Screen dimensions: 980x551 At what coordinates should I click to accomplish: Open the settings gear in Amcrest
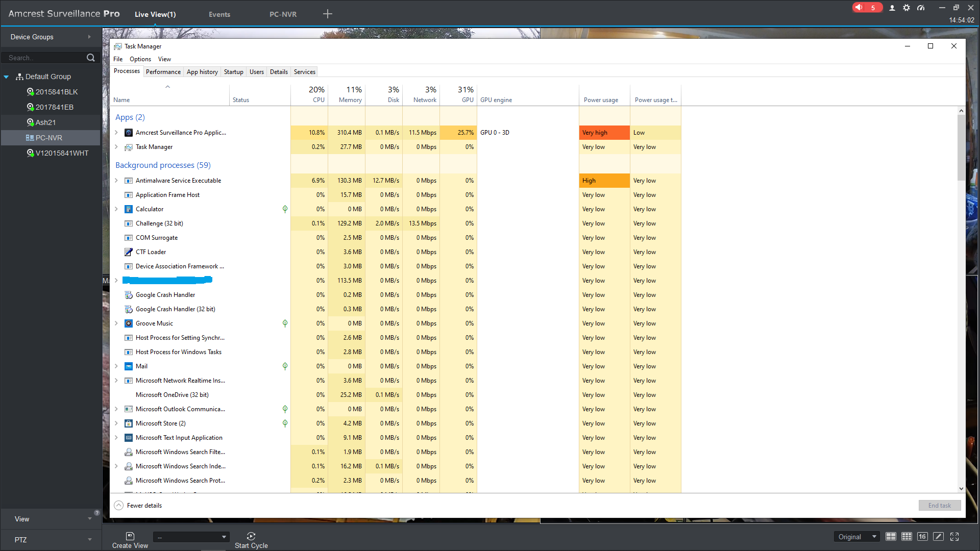(x=906, y=8)
